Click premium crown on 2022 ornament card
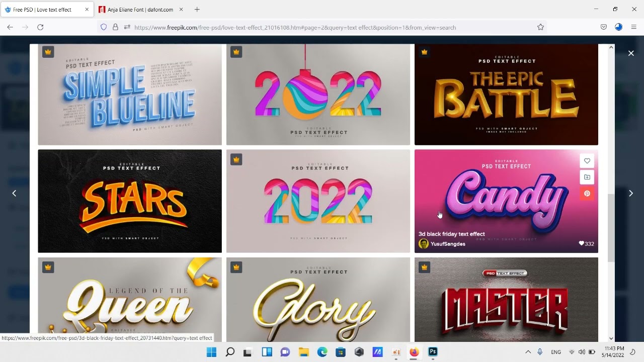 (x=236, y=52)
